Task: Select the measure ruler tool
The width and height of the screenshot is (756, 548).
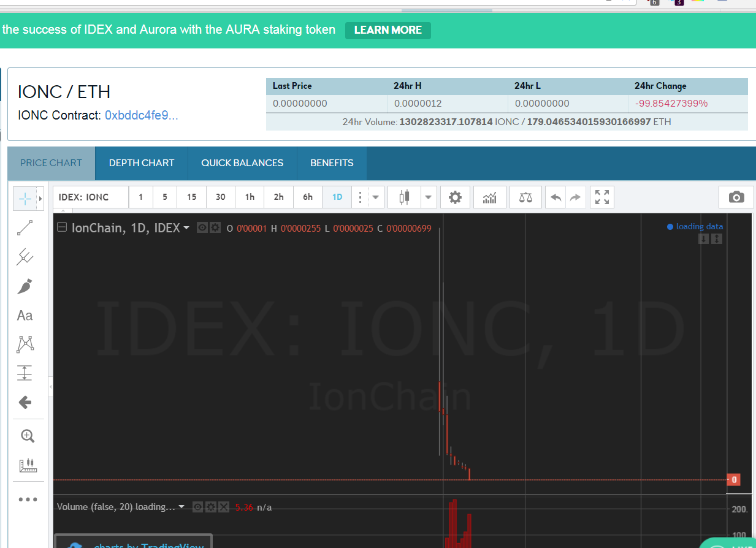Action: [x=28, y=466]
